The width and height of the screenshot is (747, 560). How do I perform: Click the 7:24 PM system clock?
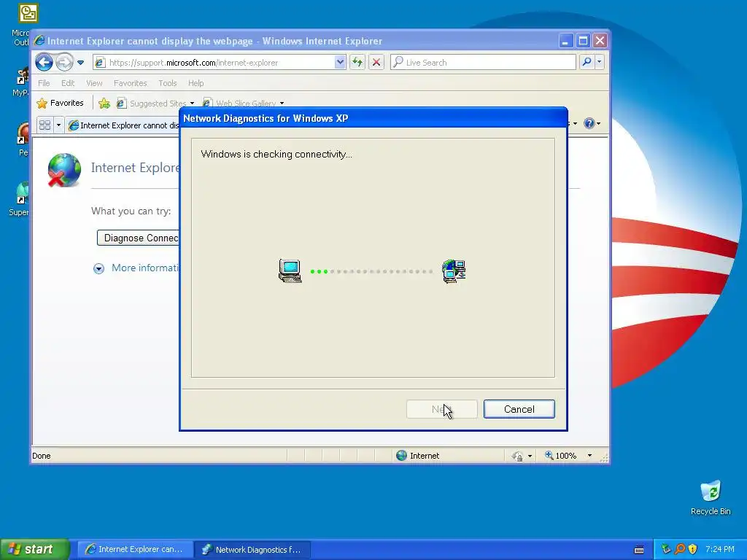point(720,549)
